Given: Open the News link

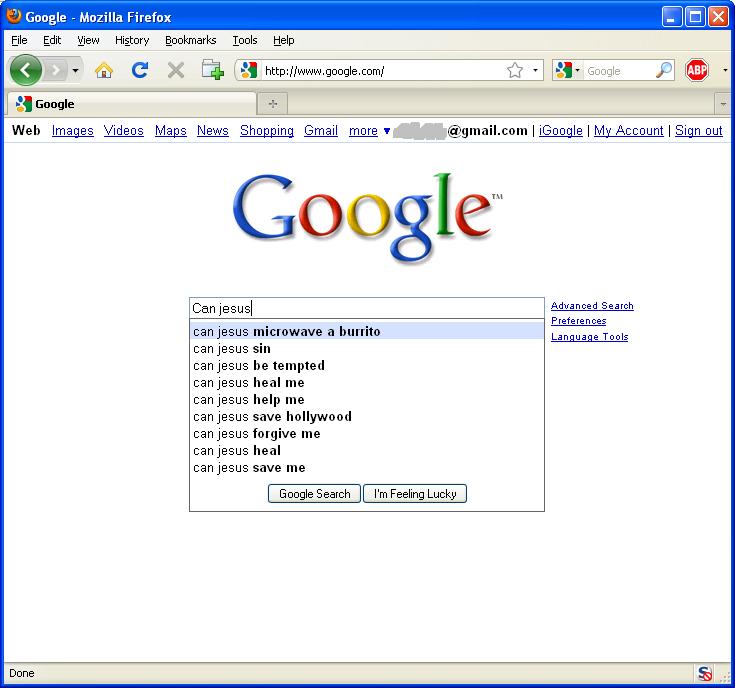Looking at the screenshot, I should (x=213, y=131).
